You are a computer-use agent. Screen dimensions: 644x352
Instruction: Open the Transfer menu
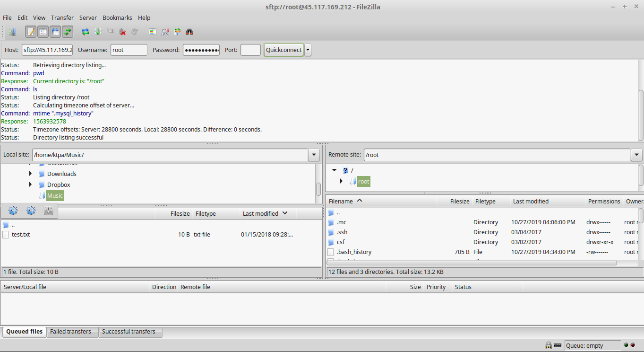point(62,18)
